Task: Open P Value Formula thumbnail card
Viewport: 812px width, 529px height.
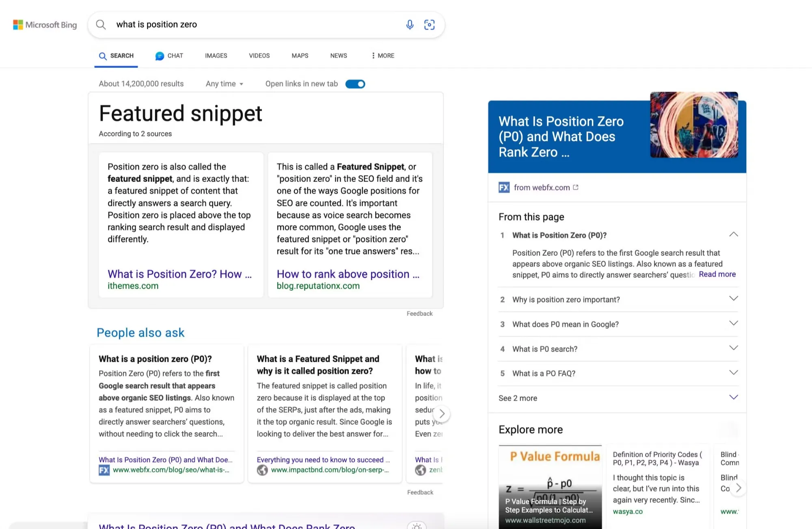Action: (x=550, y=487)
